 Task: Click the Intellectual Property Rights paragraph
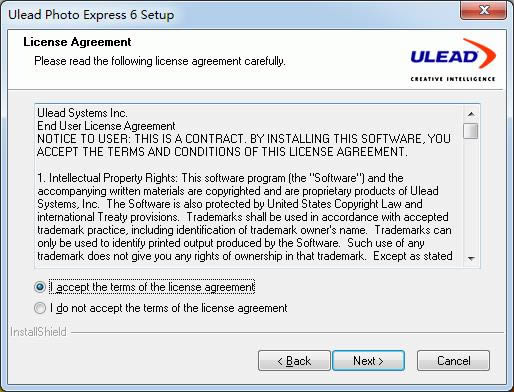(x=245, y=217)
